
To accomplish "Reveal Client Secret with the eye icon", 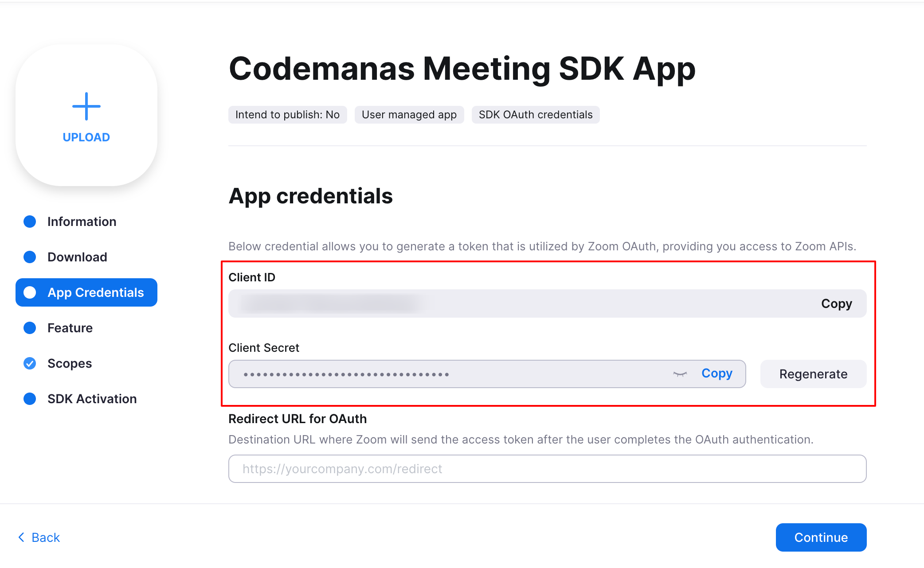I will tap(680, 374).
